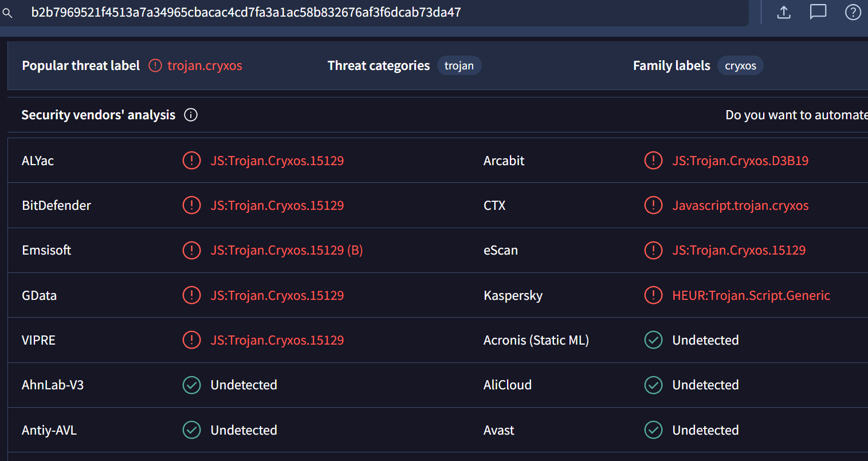Click CTX's Javascript.trojan.cryxos result
Image resolution: width=868 pixels, height=461 pixels.
point(740,205)
